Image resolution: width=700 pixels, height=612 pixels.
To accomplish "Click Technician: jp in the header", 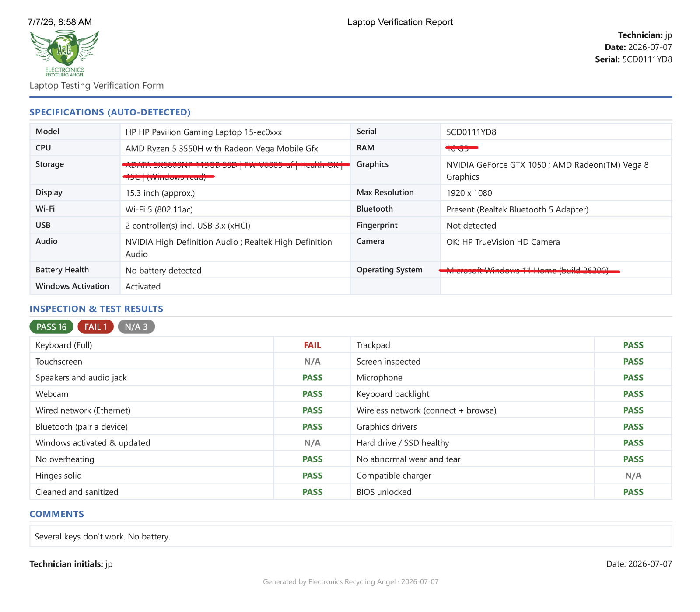I will (x=645, y=35).
